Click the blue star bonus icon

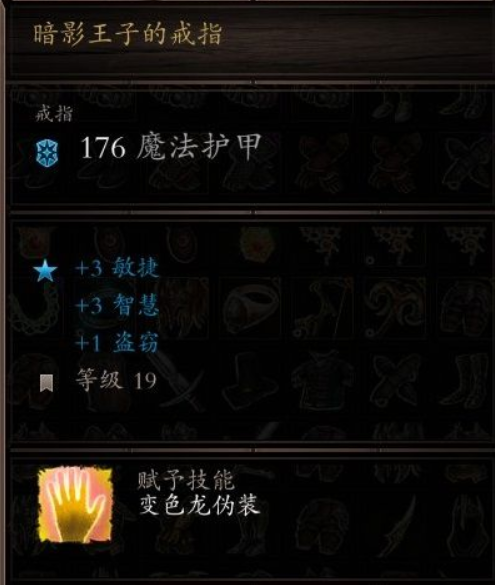(45, 271)
